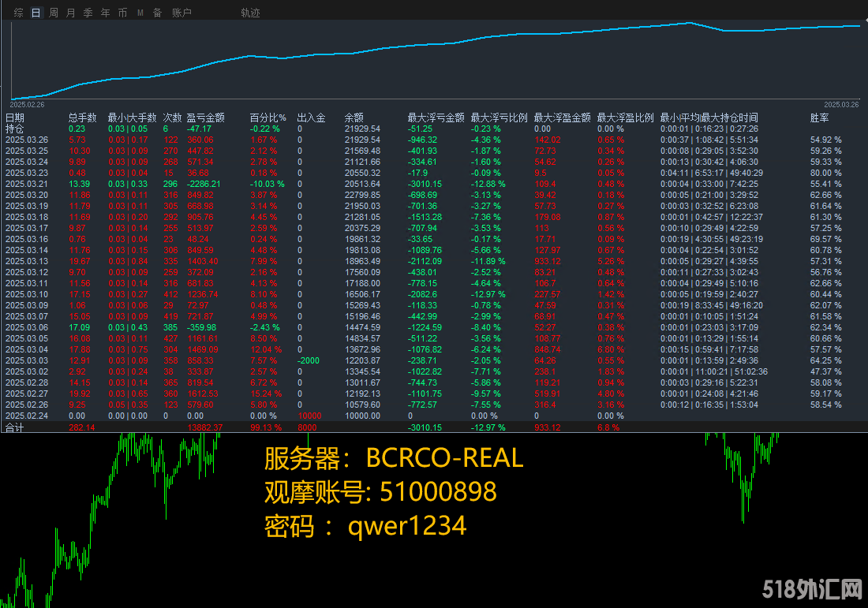Click the 最大浮亏金额 column header
Viewport: 868px width, 608px height.
[436, 117]
